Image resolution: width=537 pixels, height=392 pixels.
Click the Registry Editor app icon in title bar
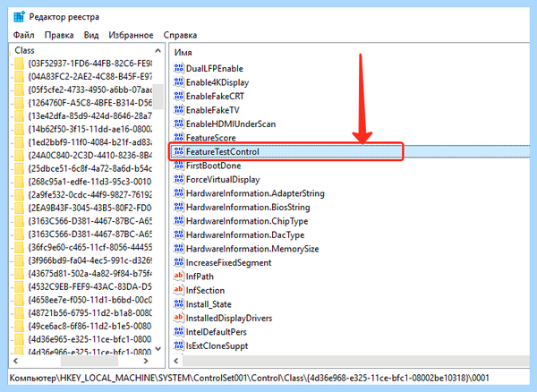(x=19, y=16)
